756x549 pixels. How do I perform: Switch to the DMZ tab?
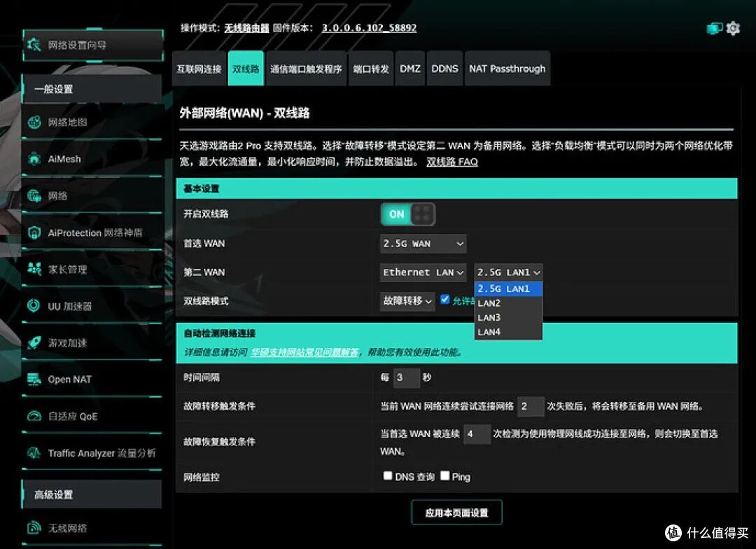[x=409, y=69]
